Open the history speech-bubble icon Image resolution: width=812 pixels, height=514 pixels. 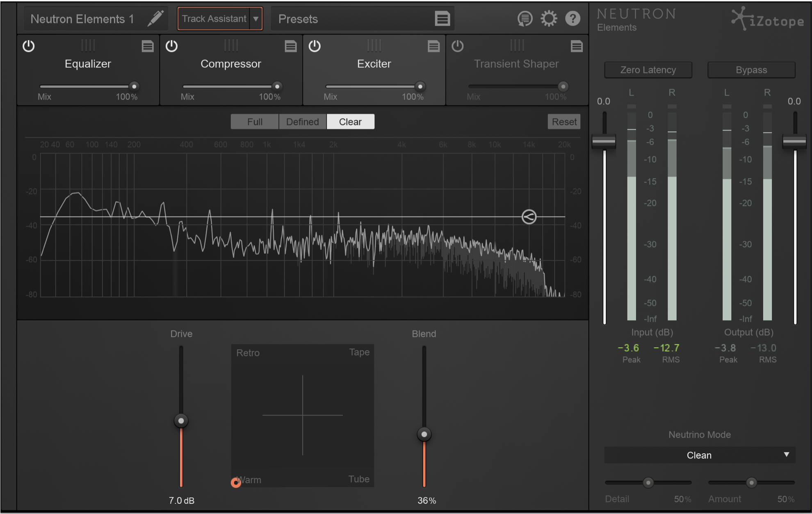point(525,18)
